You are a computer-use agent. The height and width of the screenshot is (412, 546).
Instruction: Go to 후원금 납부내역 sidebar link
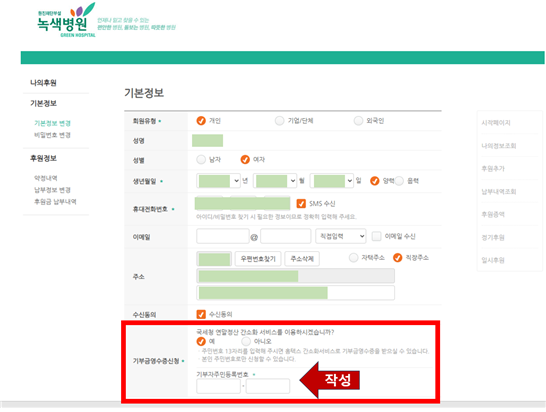coord(55,202)
